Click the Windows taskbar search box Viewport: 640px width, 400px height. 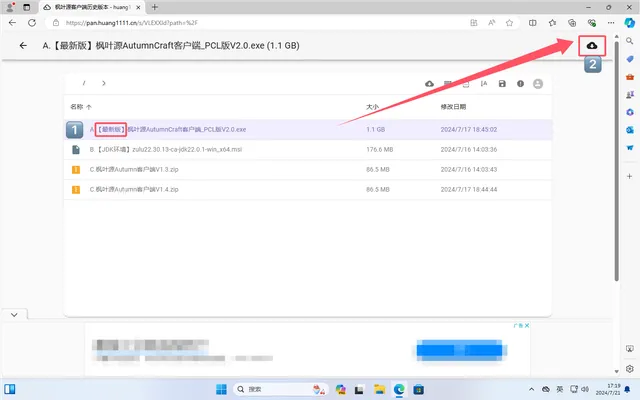click(x=280, y=389)
